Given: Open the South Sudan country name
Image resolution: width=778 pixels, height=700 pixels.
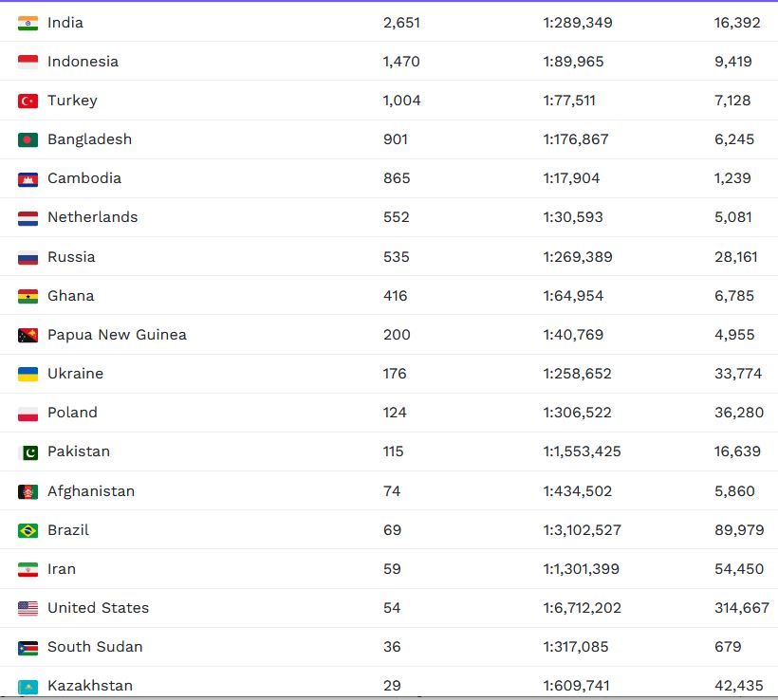Looking at the screenshot, I should 94,647.
